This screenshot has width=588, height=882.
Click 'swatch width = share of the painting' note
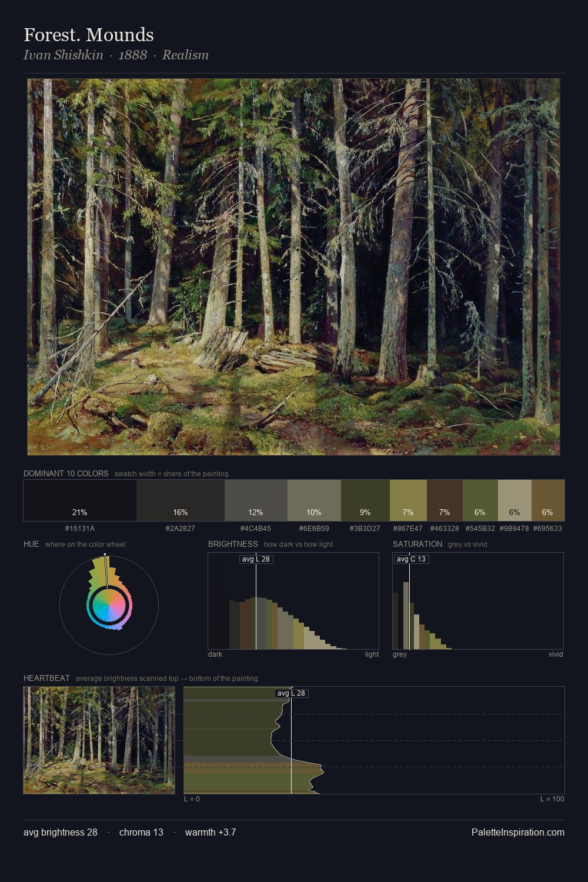point(172,474)
